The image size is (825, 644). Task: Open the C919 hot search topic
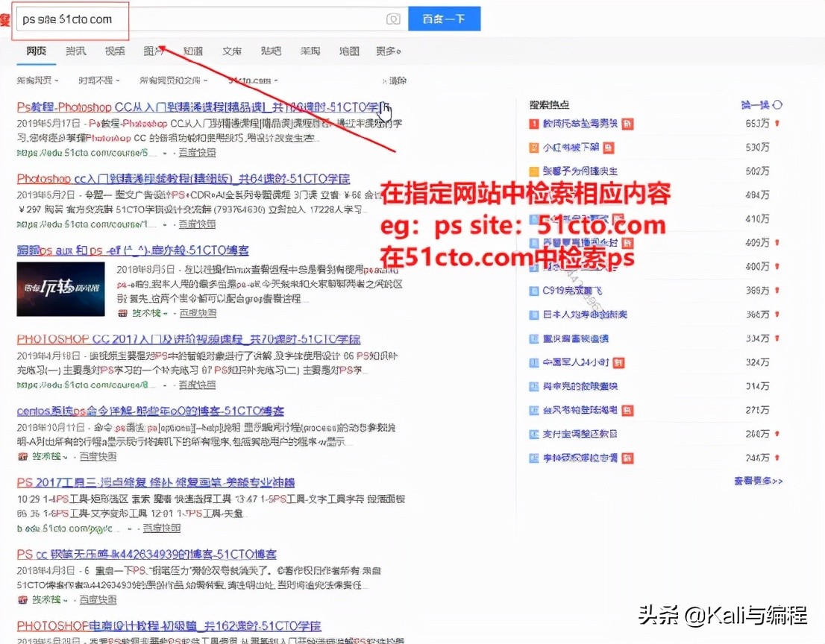pyautogui.click(x=572, y=291)
